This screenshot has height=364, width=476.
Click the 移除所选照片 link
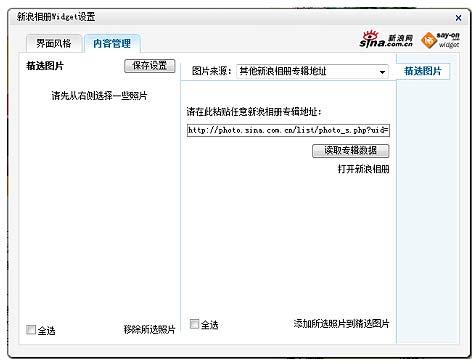(149, 330)
